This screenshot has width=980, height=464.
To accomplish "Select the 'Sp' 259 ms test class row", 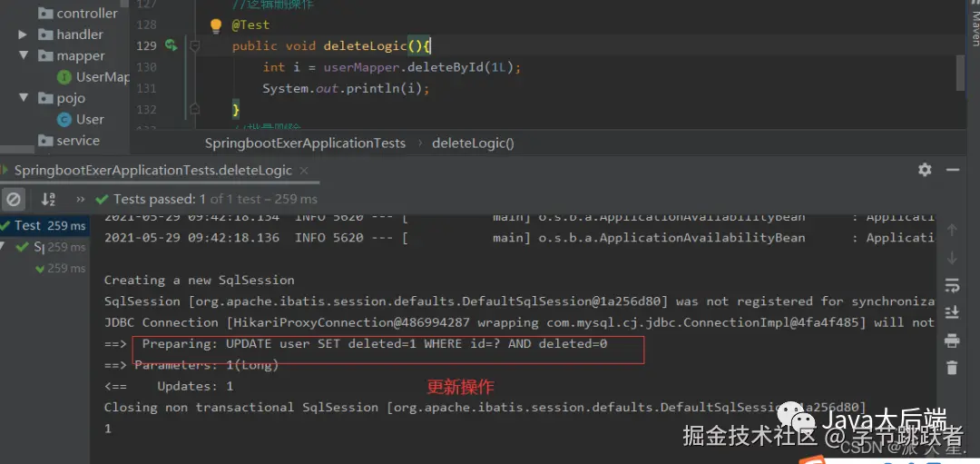I will point(45,247).
